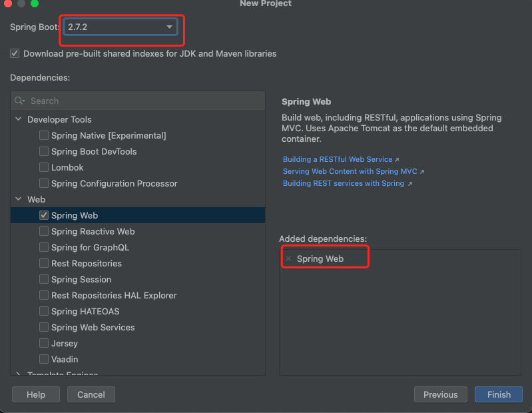
Task: Go back with the Previous button
Action: click(x=440, y=394)
